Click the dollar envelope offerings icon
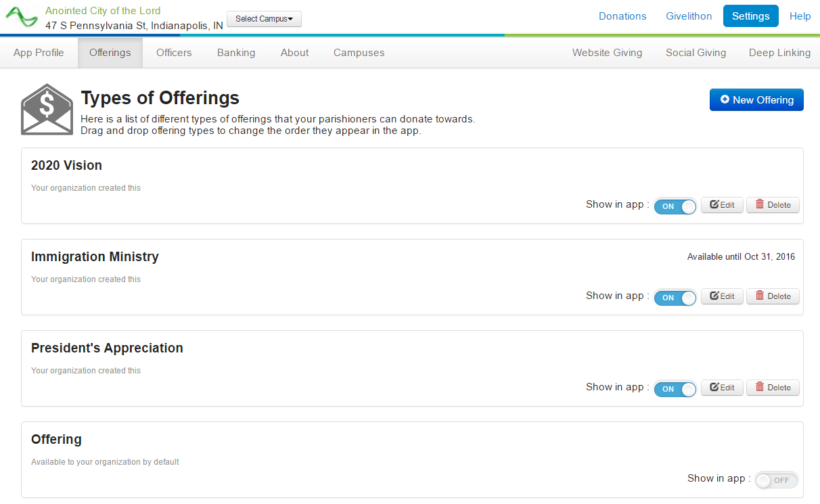Viewport: 820px width, 504px height. tap(47, 110)
